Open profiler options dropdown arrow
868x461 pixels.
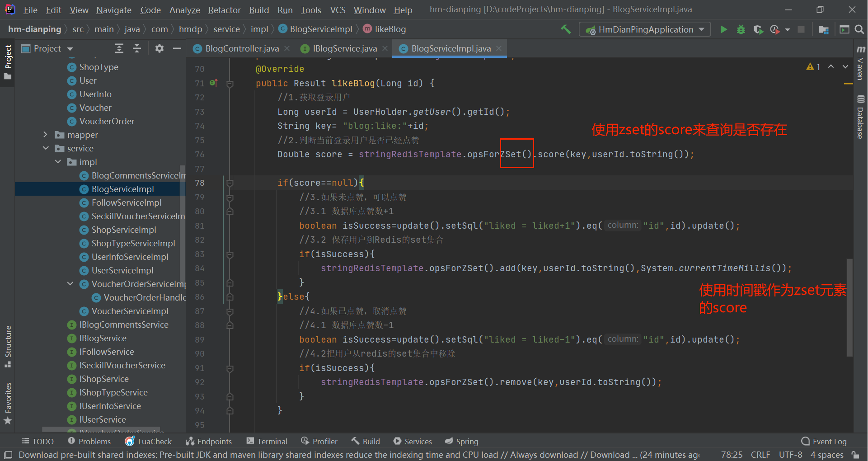click(x=788, y=30)
